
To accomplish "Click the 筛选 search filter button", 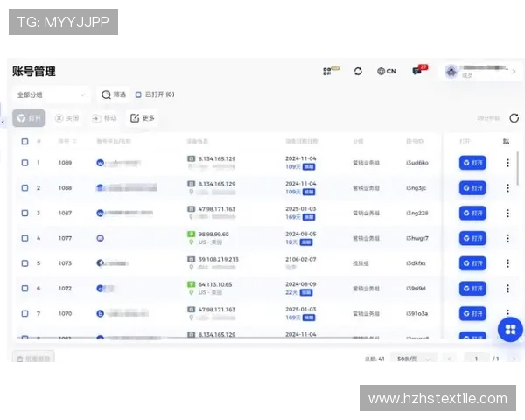I will click(114, 94).
